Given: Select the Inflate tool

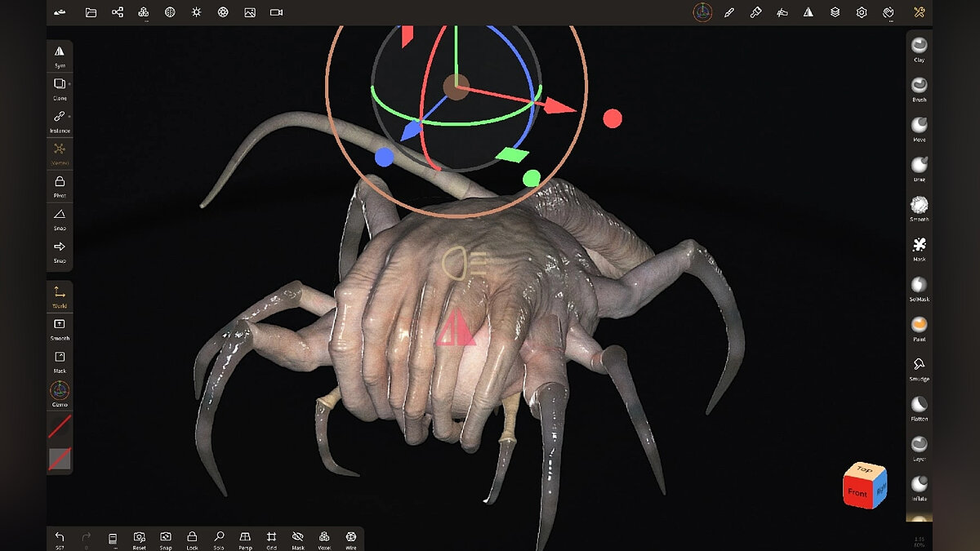Looking at the screenshot, I should (920, 487).
